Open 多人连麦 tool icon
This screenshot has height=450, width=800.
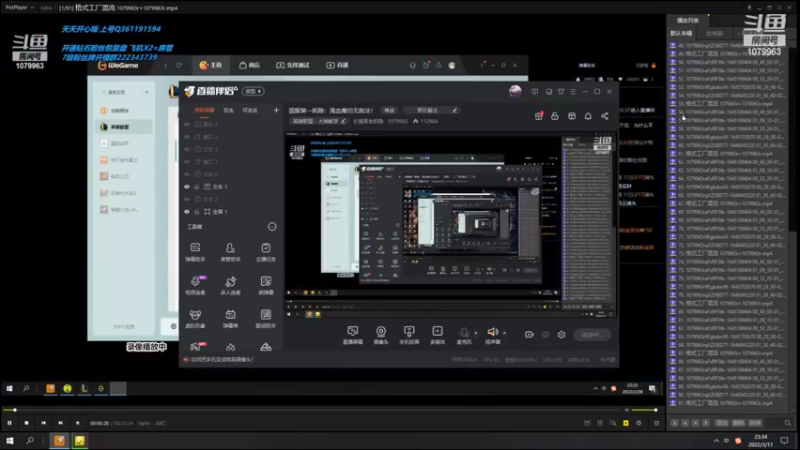point(230,285)
